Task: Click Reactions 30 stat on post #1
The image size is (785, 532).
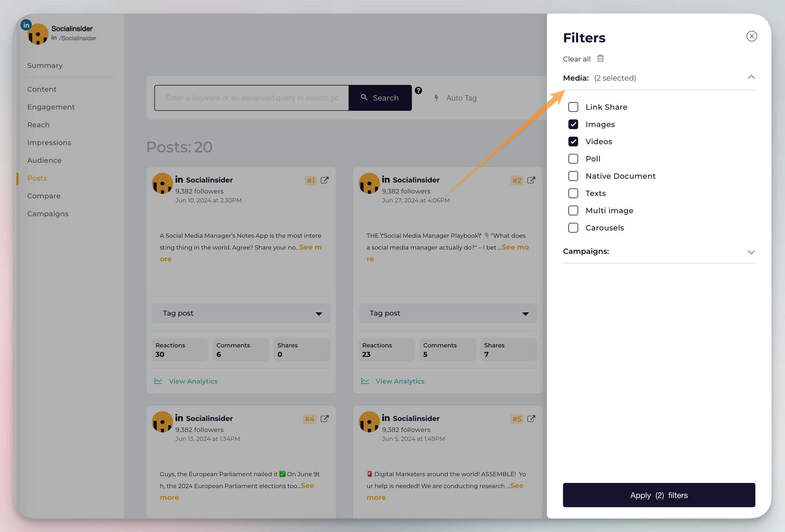Action: 180,349
